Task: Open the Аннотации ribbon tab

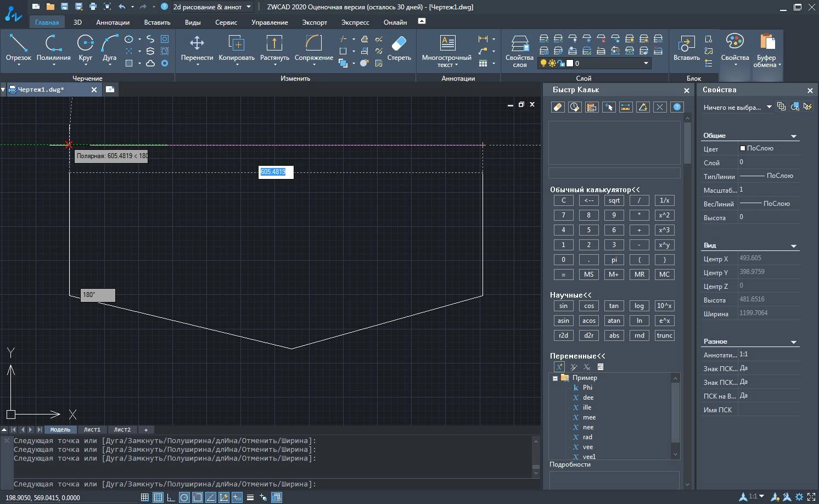Action: 113,23
